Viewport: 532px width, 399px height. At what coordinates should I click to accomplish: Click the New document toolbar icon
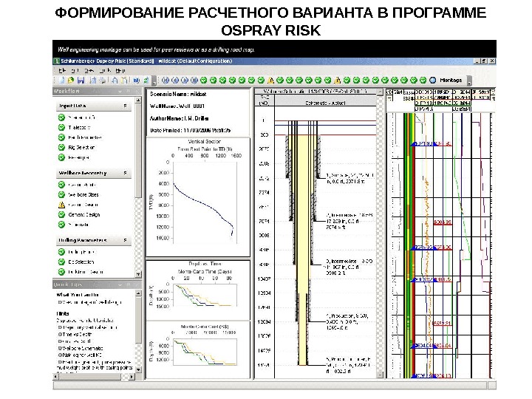[x=61, y=81]
